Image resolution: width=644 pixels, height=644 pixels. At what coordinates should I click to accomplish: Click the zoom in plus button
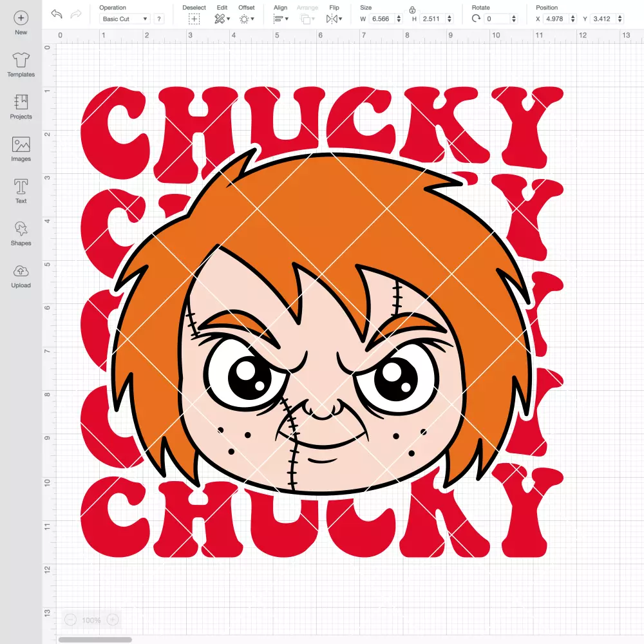[x=113, y=620]
